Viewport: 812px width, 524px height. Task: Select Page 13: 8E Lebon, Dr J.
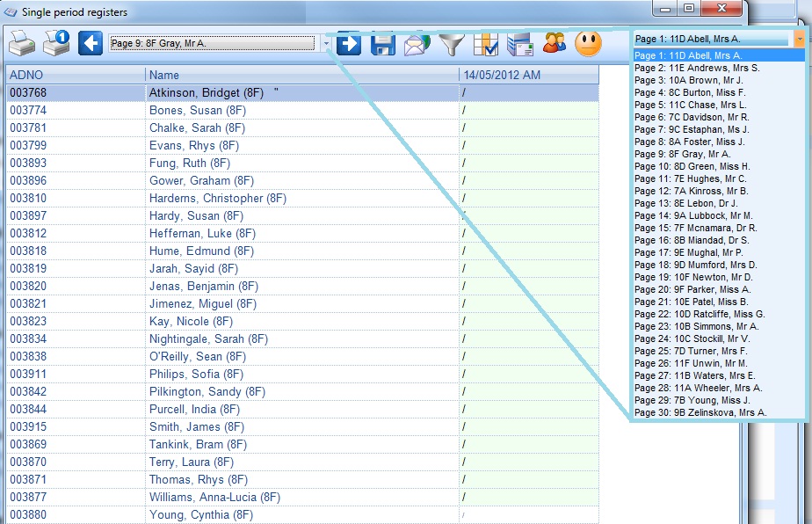pyautogui.click(x=719, y=203)
